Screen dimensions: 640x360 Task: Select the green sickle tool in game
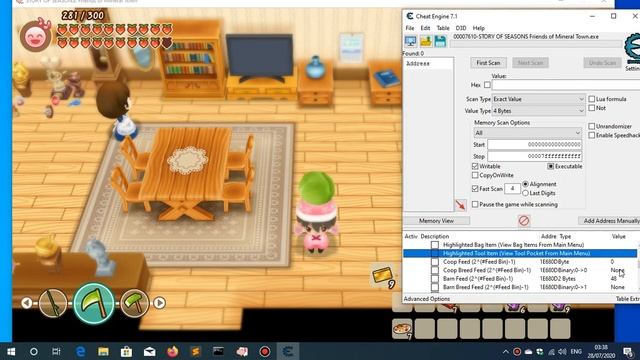tap(93, 303)
